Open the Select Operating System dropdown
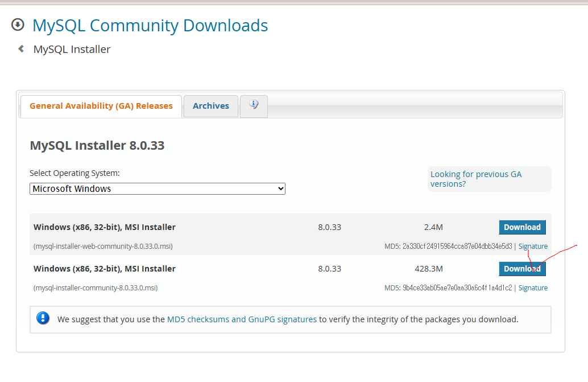 158,189
